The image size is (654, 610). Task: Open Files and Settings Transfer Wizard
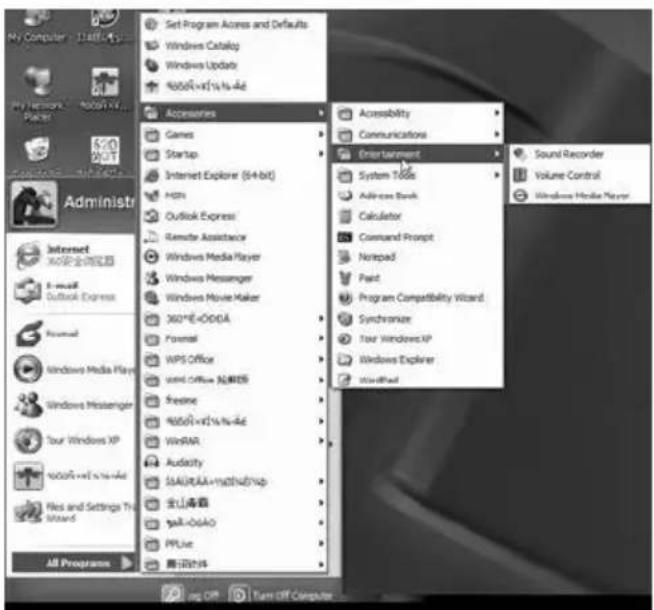pyautogui.click(x=73, y=512)
